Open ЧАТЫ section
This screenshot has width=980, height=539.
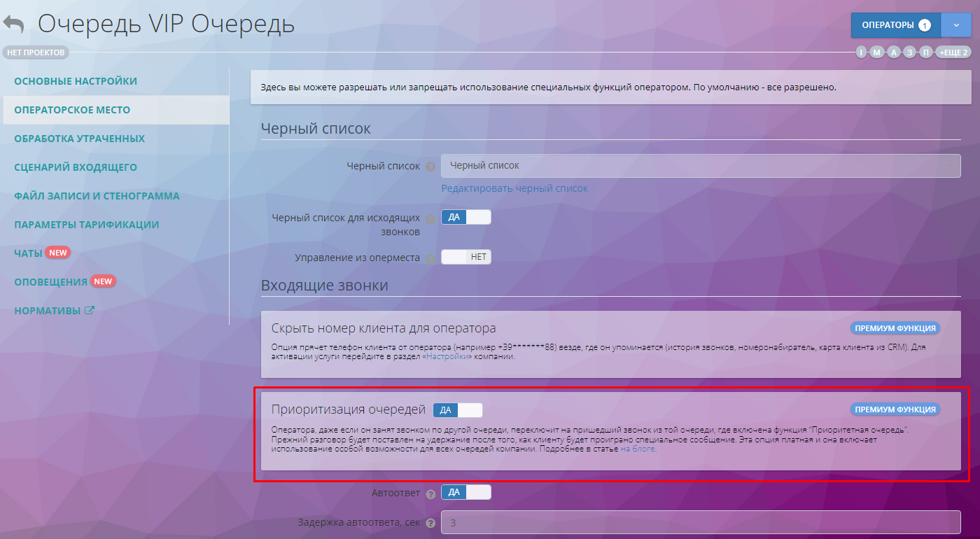[x=28, y=253]
